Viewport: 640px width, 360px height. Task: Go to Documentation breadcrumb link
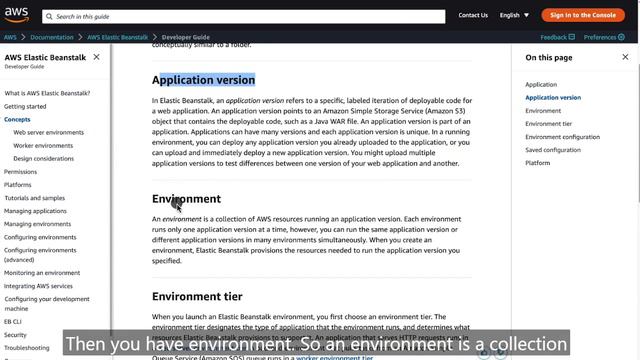coord(52,37)
